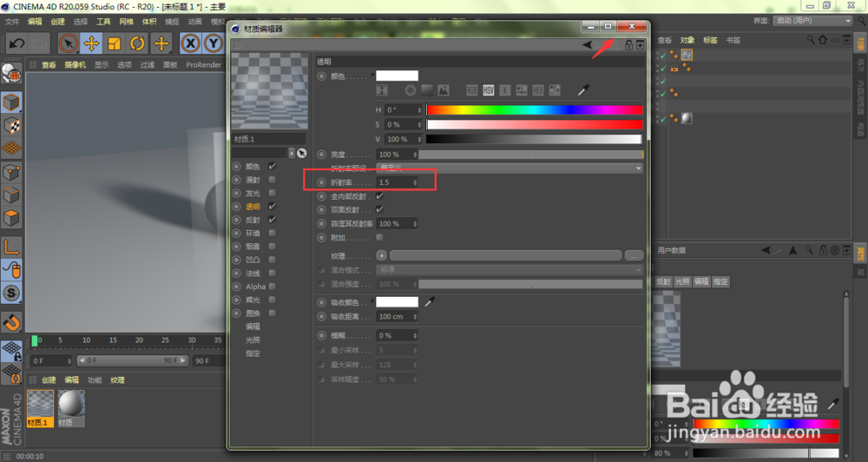Switch color mode to RGB
The height and width of the screenshot is (462, 868).
(x=471, y=90)
